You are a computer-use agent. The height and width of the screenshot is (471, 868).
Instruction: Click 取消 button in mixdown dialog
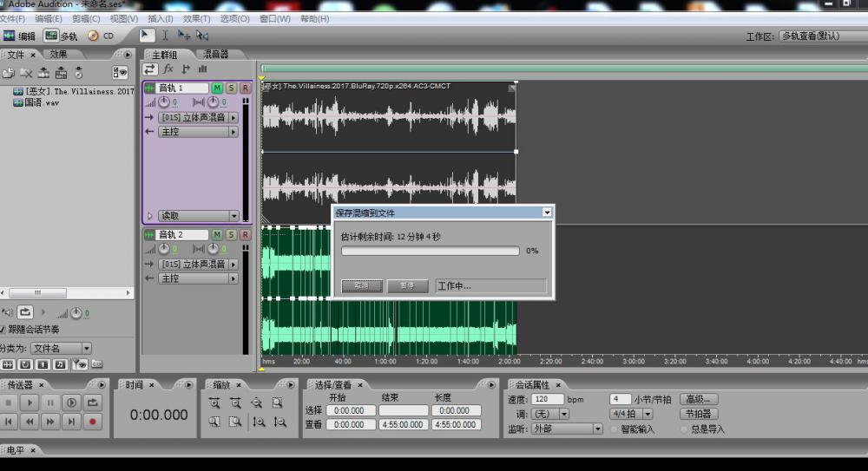(x=362, y=285)
